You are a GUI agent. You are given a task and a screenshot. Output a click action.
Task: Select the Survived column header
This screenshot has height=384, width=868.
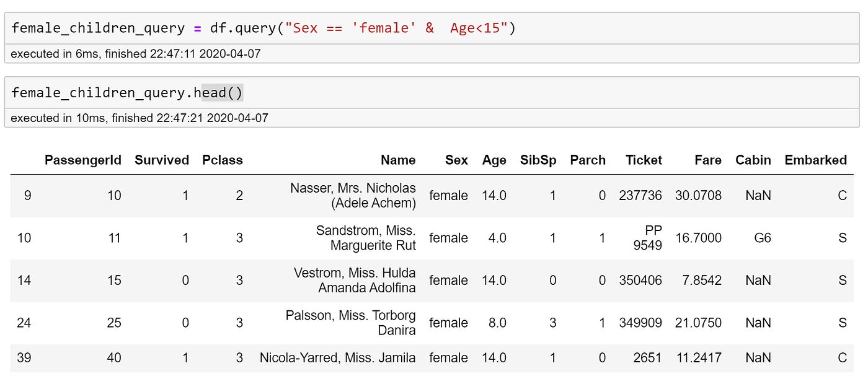click(x=161, y=160)
